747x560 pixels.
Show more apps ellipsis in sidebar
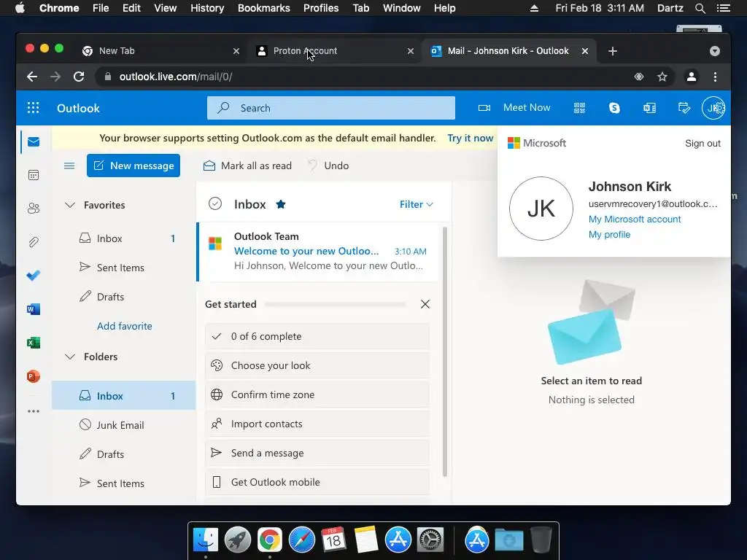[34, 411]
